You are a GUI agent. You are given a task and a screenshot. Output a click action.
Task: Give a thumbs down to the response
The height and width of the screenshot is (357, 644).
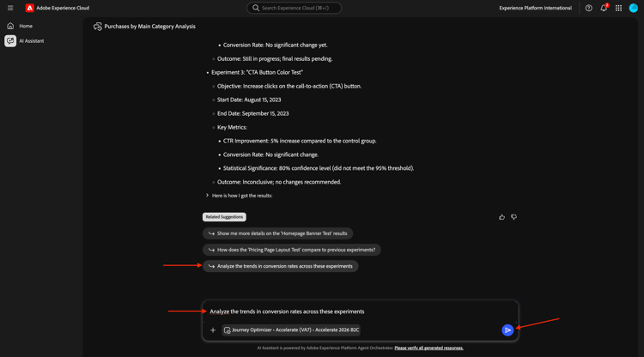click(x=513, y=217)
